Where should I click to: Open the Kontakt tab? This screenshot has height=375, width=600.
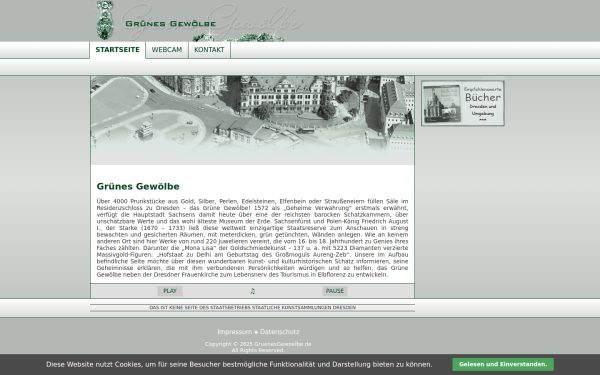(x=209, y=50)
